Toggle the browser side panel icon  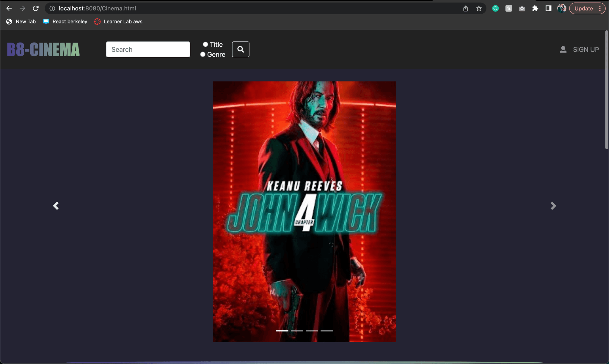[x=548, y=8]
